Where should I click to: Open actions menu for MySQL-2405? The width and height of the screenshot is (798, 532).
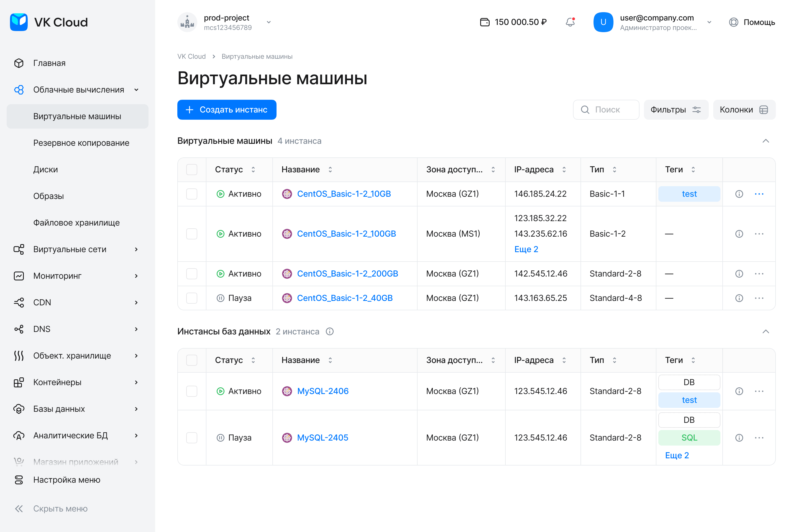pos(759,438)
